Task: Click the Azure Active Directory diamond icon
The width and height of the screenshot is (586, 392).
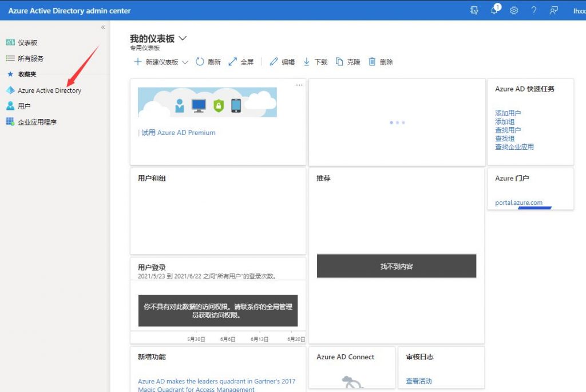Action: pyautogui.click(x=10, y=90)
